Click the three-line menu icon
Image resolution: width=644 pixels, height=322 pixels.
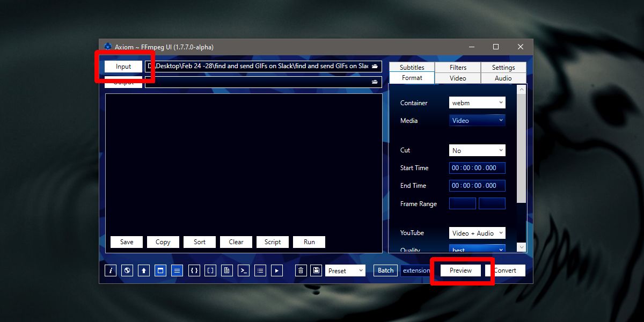coord(177,270)
